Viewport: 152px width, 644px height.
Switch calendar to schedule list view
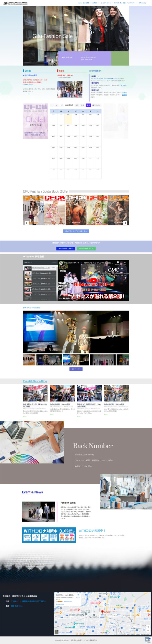[97, 105]
